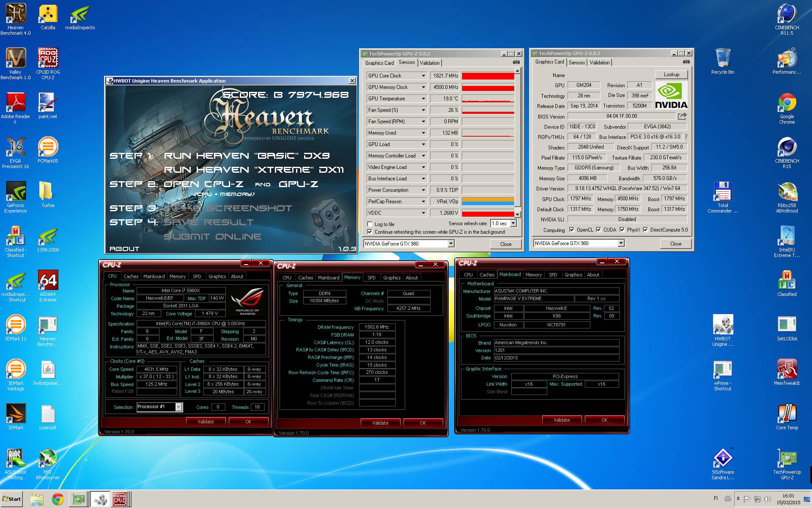Open Windows Start menu

coord(11,499)
